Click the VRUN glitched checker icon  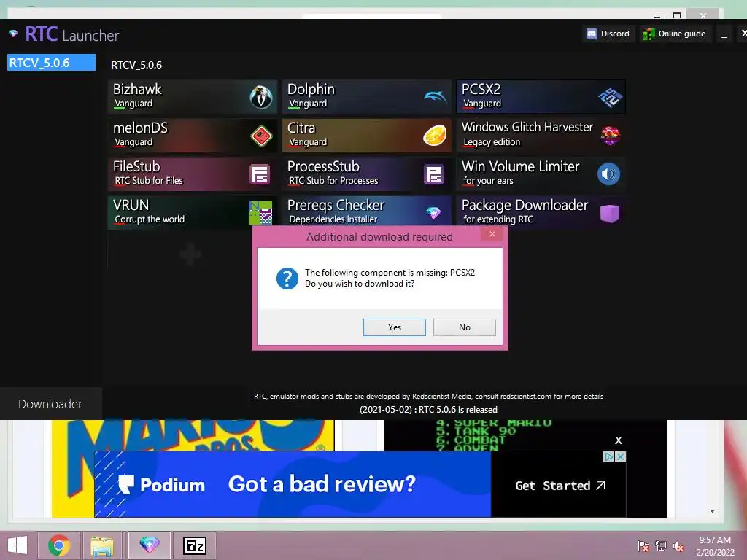pyautogui.click(x=260, y=213)
